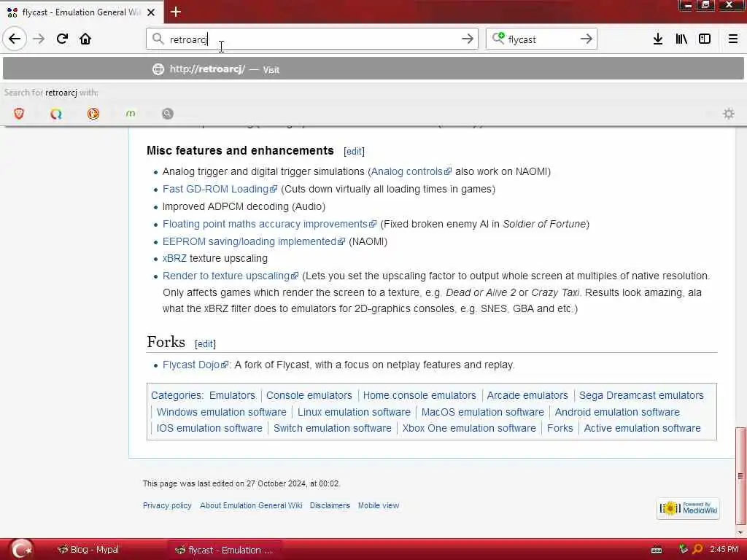Screen dimensions: 747x560
Task: Open Linux emulation software category
Action: [x=354, y=412]
